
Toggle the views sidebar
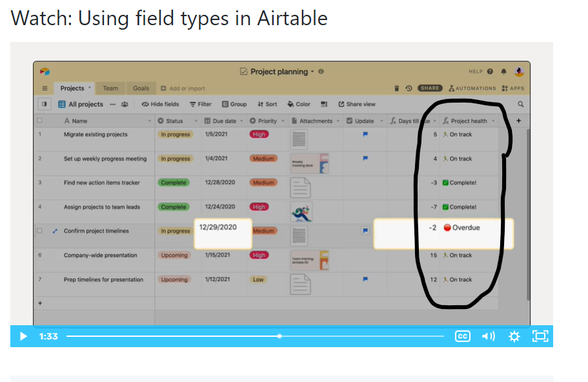click(45, 104)
